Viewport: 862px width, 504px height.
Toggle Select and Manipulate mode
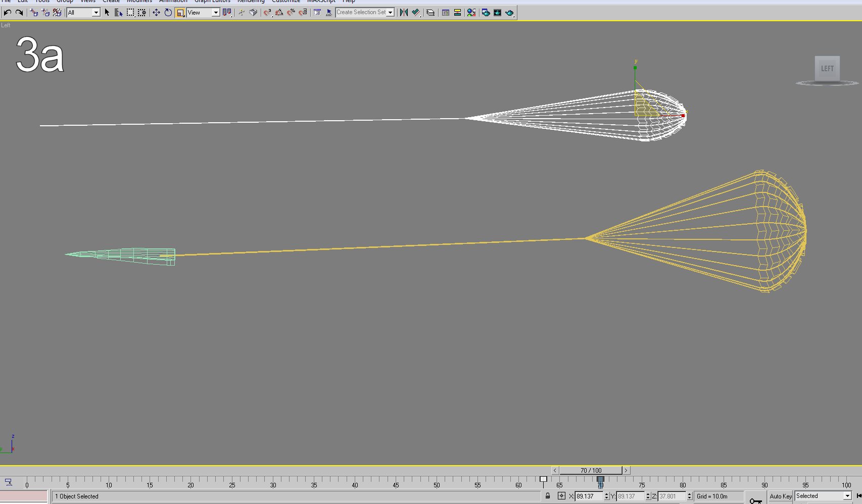(x=242, y=13)
